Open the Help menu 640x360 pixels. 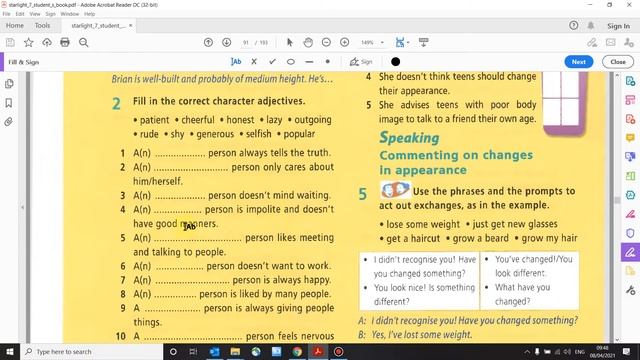tap(89, 14)
